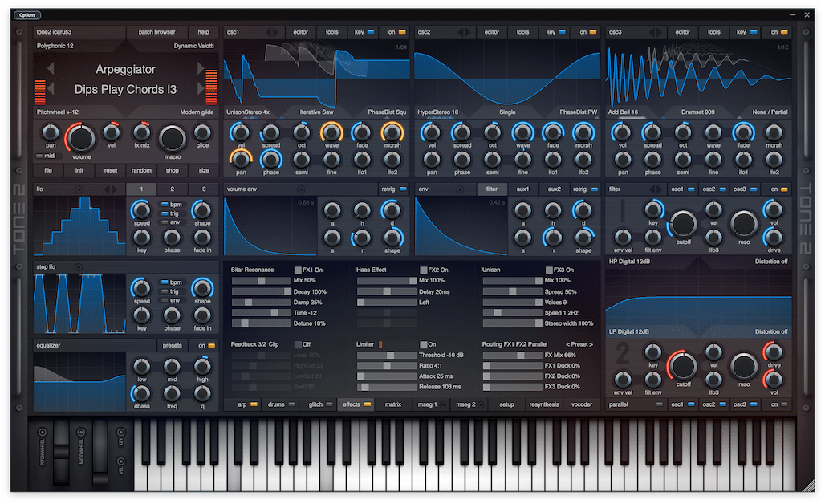Click the random button

click(x=141, y=170)
